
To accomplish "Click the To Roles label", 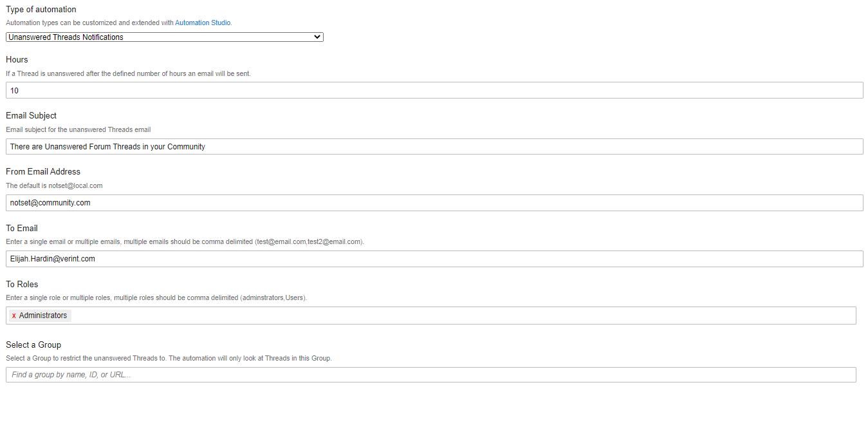I will tap(22, 285).
